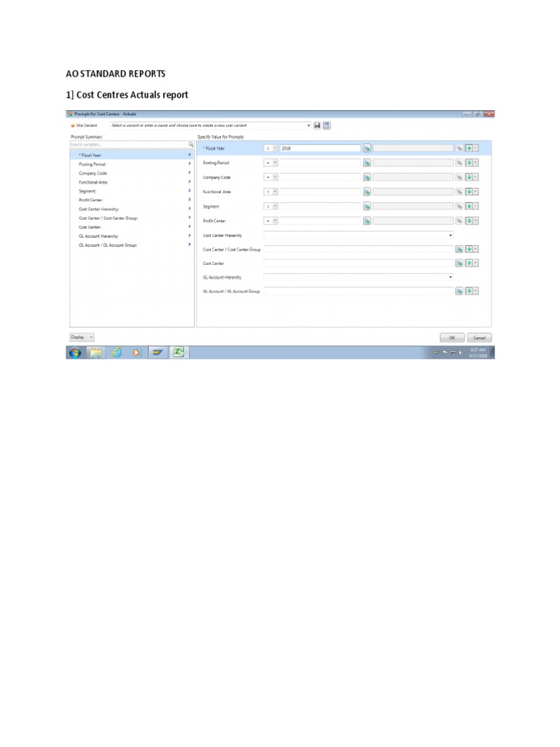The image size is (560, 747).
Task: Open value help for Fiscal Year
Action: click(x=367, y=149)
